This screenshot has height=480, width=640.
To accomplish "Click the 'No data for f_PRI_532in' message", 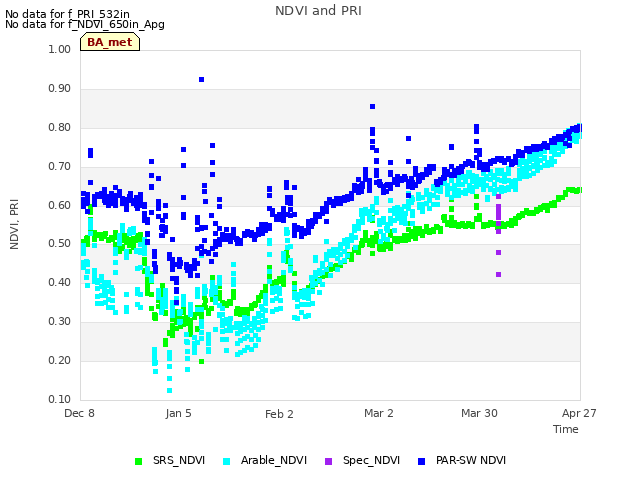I will (67, 14).
